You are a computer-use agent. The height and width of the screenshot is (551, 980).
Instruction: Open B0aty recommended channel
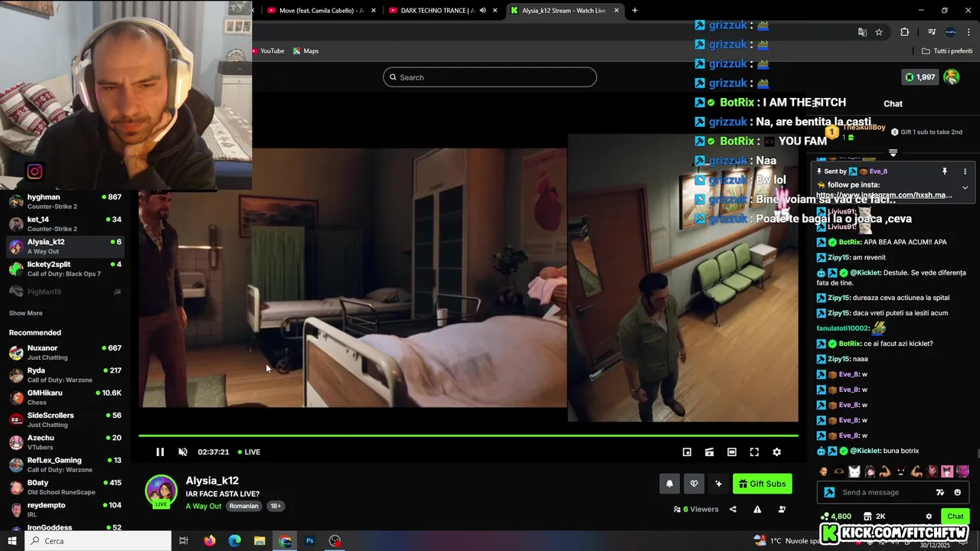pos(65,487)
